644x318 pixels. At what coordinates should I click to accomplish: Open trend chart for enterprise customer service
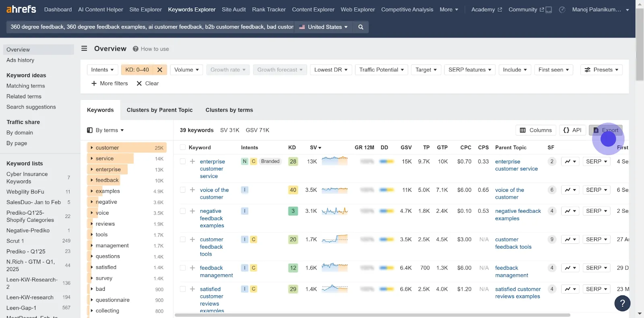click(570, 161)
